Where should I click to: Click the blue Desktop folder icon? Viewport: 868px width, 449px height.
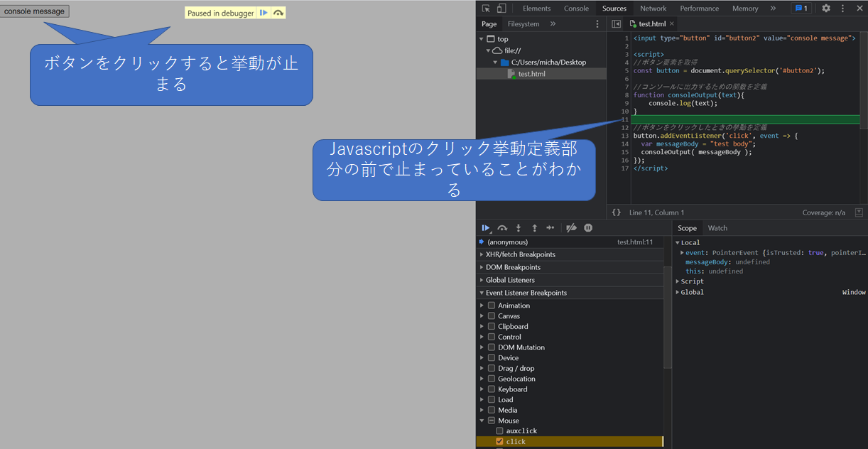[x=505, y=63]
